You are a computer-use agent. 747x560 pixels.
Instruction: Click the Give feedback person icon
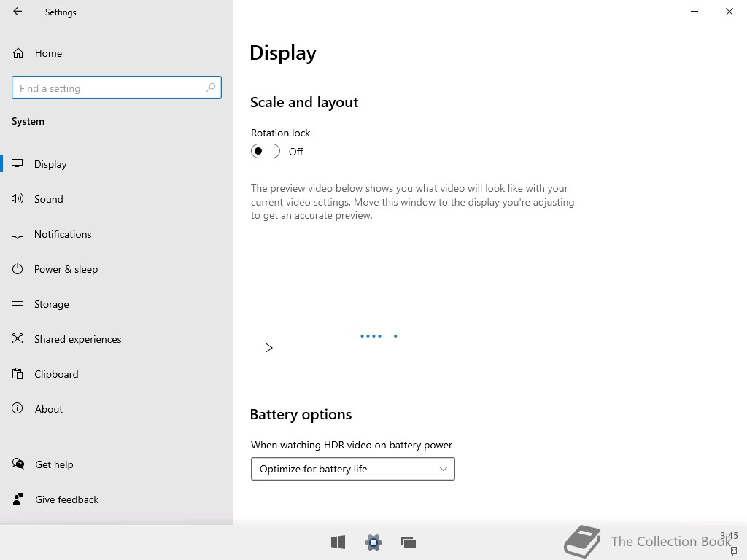18,499
